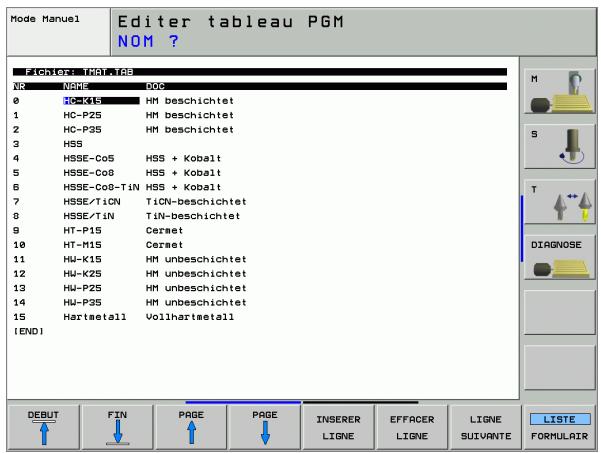The width and height of the screenshot is (601, 453).
Task: Select the HC-P25 name cell
Action: (x=82, y=115)
